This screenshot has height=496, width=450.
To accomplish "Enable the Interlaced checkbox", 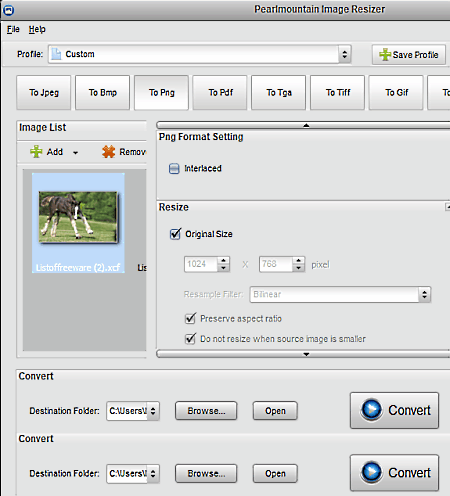I will [174, 169].
